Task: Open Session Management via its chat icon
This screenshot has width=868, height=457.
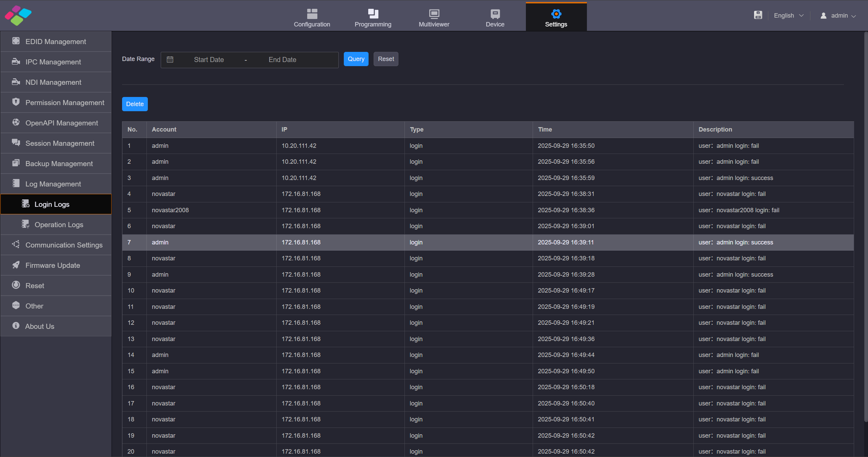Action: click(x=16, y=143)
